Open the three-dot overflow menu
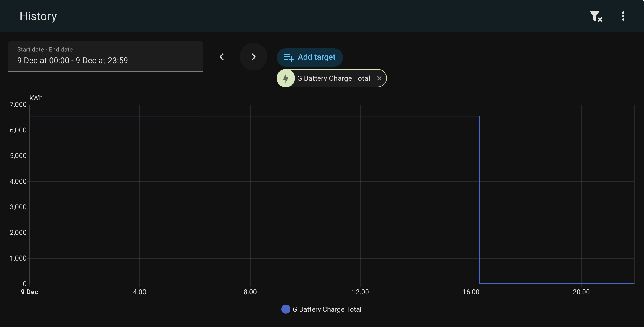 pos(623,16)
